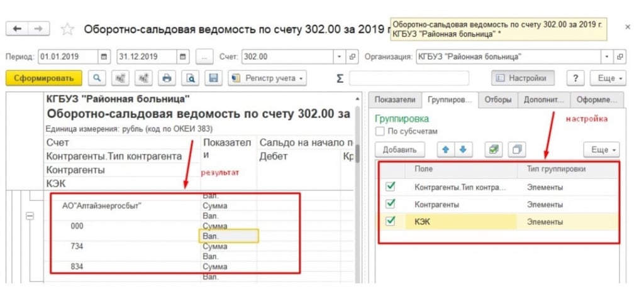Open the 'Счет' 302.00 dropdown list

[340, 57]
